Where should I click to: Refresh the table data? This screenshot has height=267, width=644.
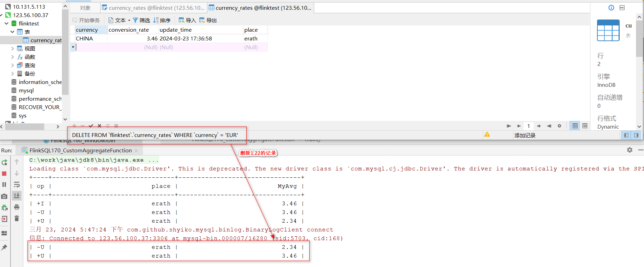pos(108,126)
